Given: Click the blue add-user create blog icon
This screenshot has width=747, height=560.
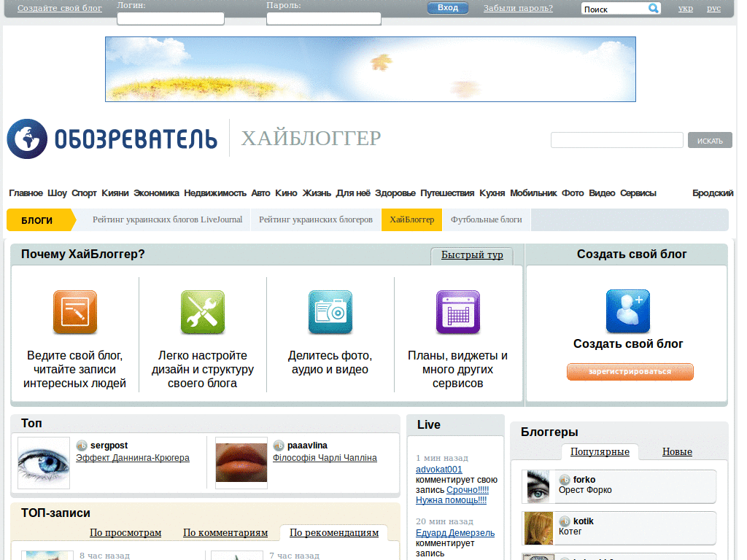Looking at the screenshot, I should point(628,311).
